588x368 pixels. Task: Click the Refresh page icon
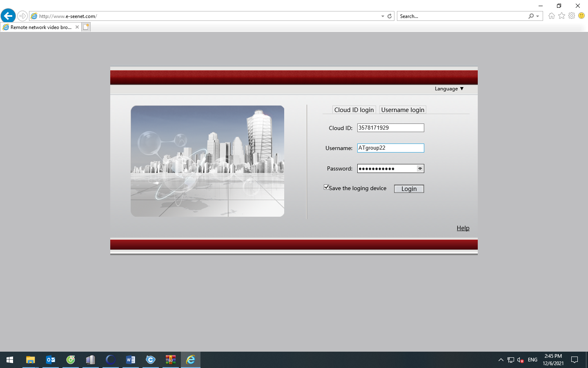390,16
